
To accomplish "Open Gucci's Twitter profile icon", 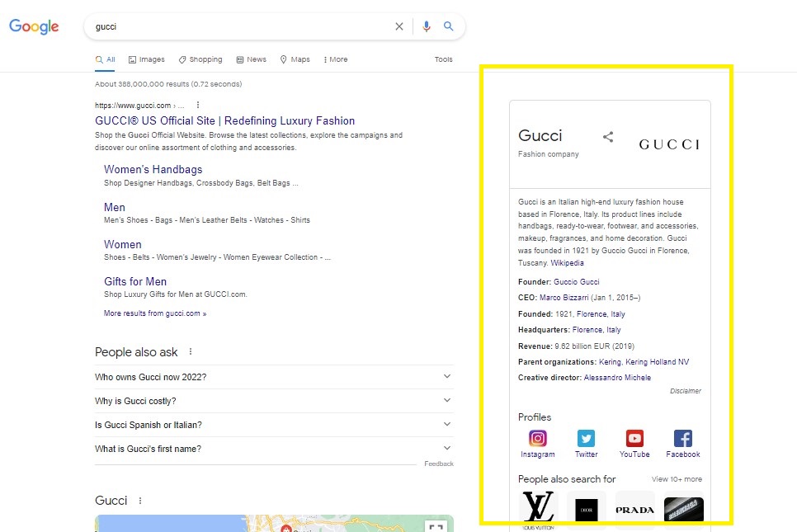I will coord(586,437).
